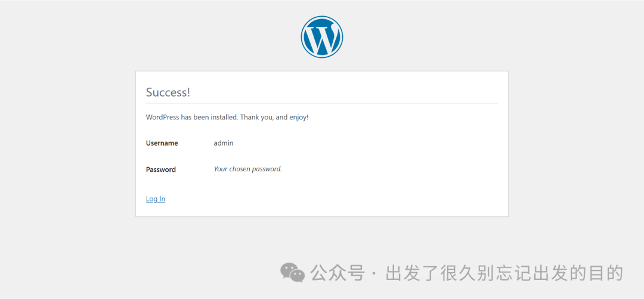The width and height of the screenshot is (644, 299).
Task: Click the 'Your chosen password.' text
Action: click(247, 169)
